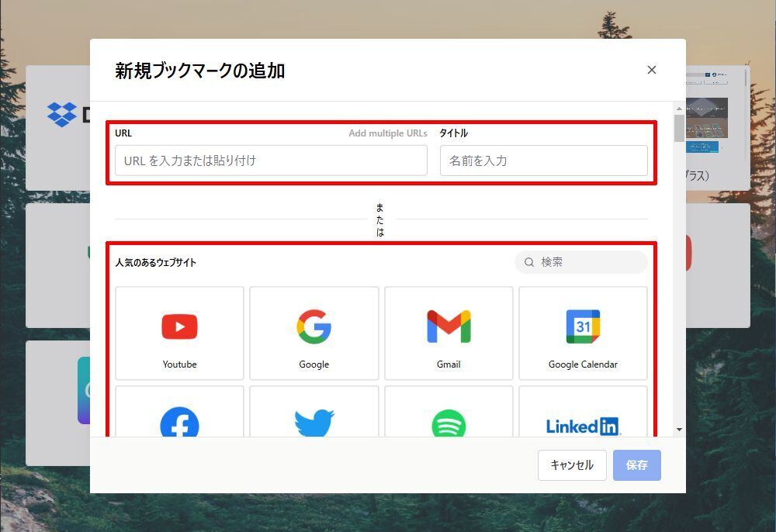Click the dialog scrollbar thumb
Viewport: 776px width, 532px height.
point(679,128)
